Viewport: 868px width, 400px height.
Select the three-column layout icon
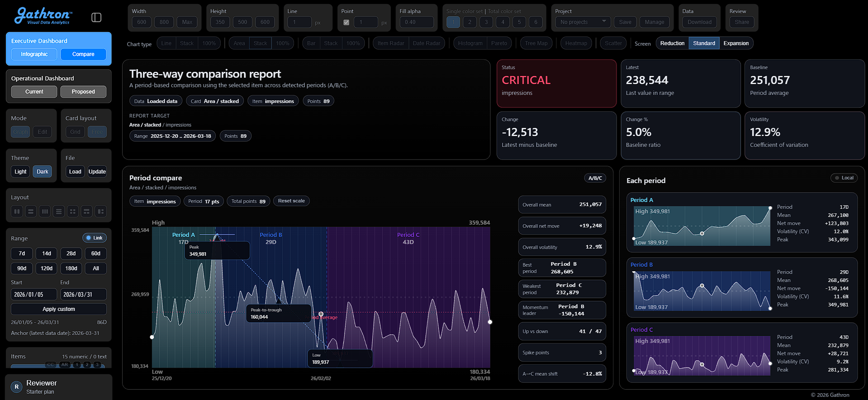45,211
